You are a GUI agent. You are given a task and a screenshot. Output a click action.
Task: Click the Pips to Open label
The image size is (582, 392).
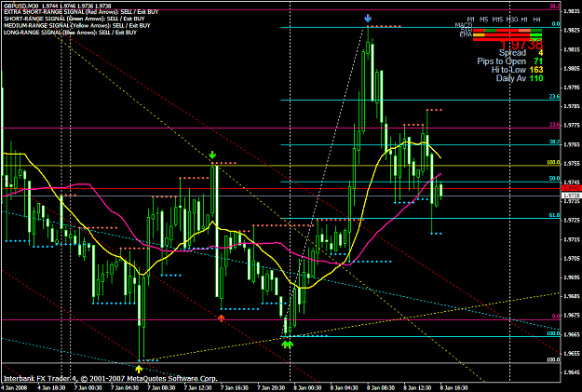coord(502,61)
